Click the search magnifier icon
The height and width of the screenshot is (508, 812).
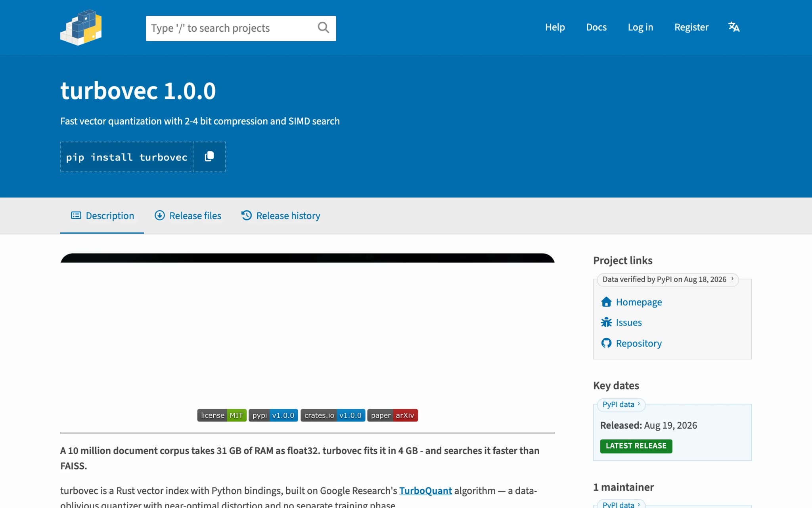pyautogui.click(x=323, y=28)
